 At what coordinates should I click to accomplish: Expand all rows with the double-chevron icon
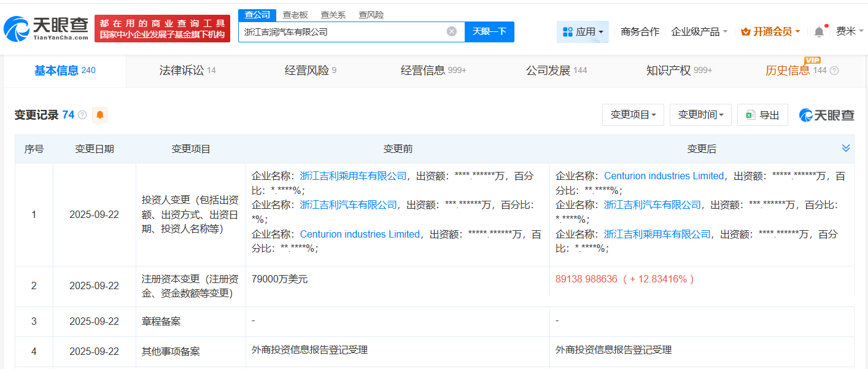[846, 148]
